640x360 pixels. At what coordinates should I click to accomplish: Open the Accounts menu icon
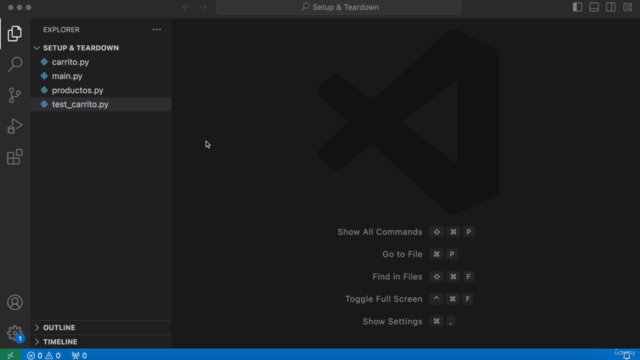click(15, 302)
